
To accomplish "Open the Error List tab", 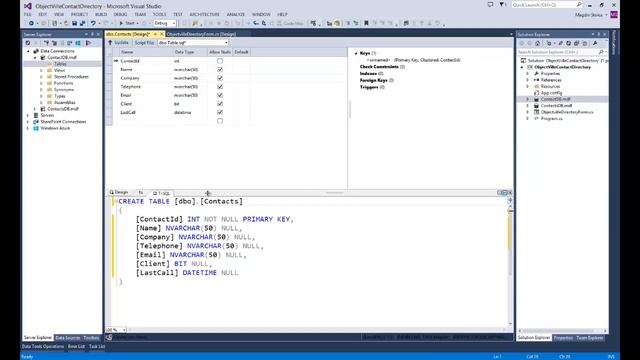I will pos(76,346).
